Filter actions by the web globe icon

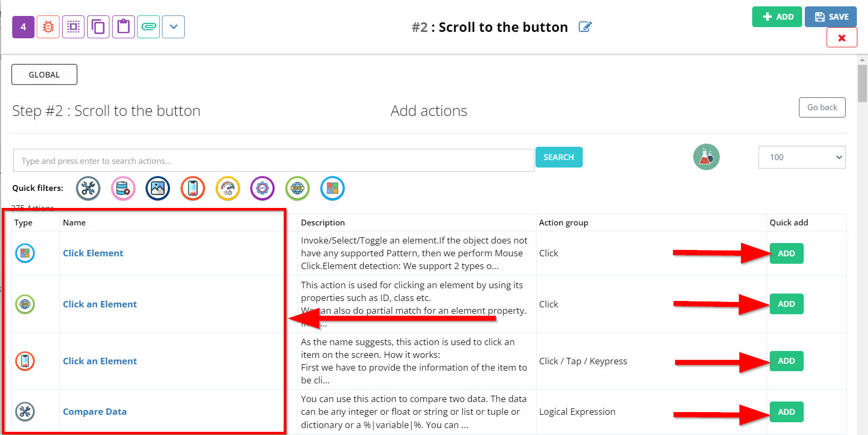pyautogui.click(x=297, y=188)
